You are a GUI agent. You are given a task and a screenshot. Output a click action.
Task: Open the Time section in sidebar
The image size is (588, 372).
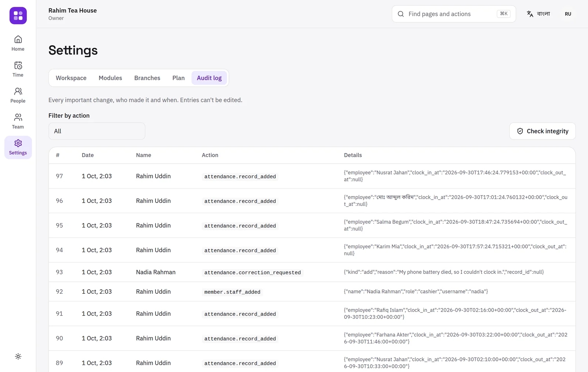[x=18, y=69]
